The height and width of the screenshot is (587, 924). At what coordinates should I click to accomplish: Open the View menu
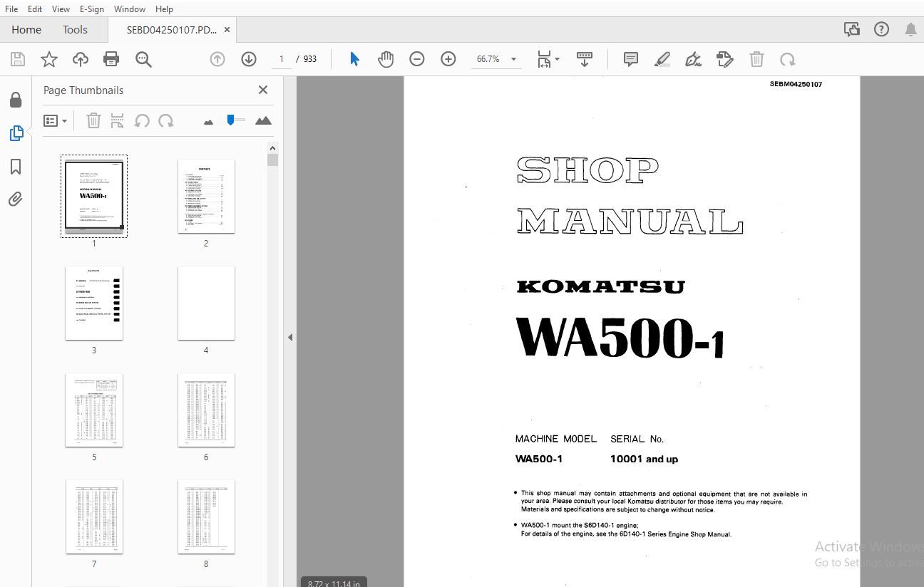[x=61, y=9]
